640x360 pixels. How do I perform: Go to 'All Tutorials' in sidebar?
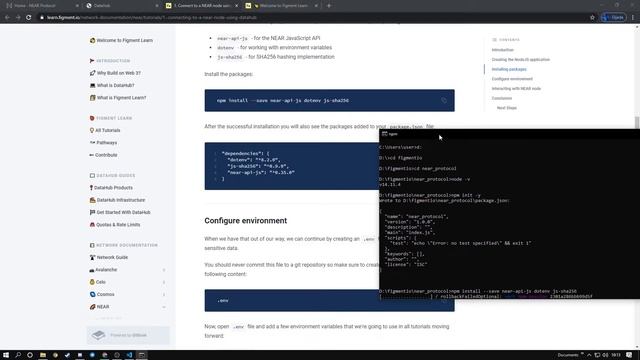tap(105, 130)
